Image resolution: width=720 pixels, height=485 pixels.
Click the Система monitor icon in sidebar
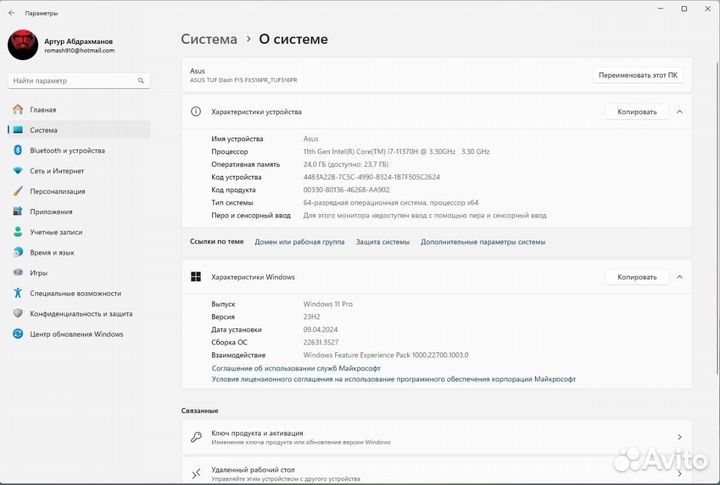click(x=18, y=130)
